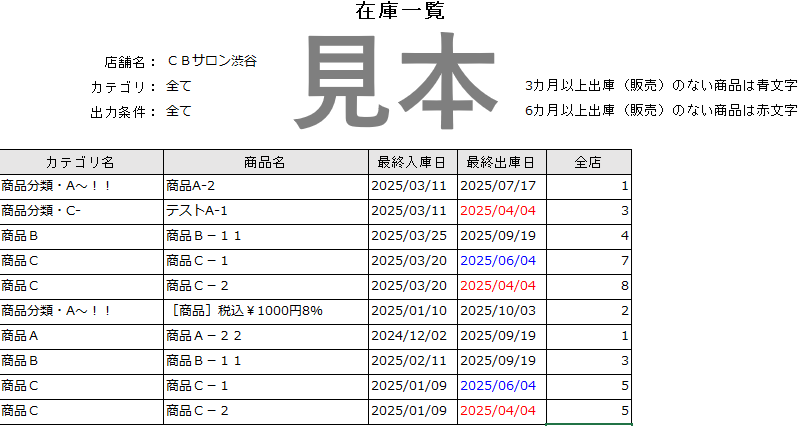Viewport: 809px width, 426px height.
Task: Click the 商品分類・C- category cell
Action: click(41, 211)
